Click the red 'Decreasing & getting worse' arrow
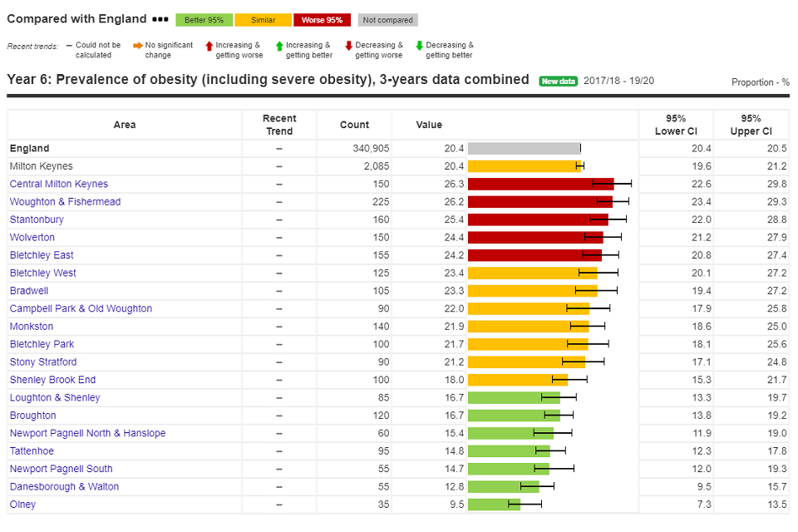Image resolution: width=798 pixels, height=532 pixels. pyautogui.click(x=348, y=46)
